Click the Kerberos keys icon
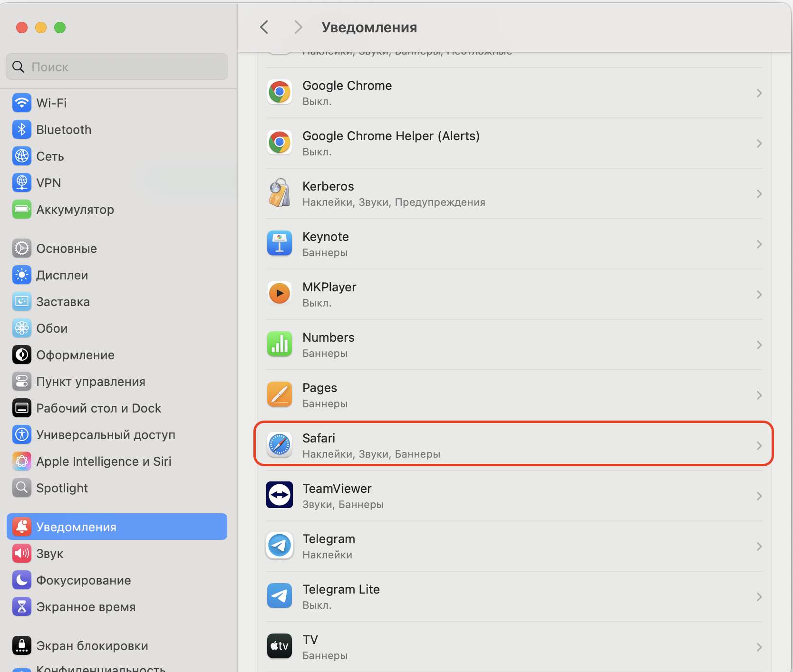793x672 pixels. click(x=280, y=193)
